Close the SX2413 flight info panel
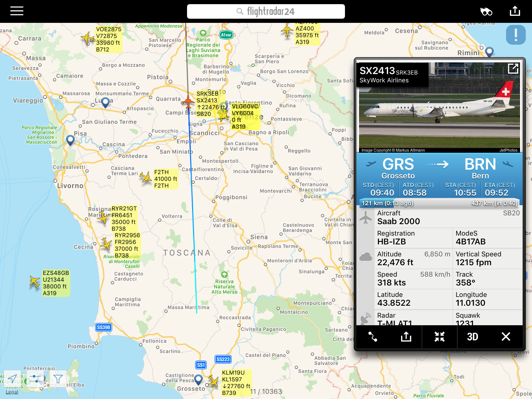Screen dimensions: 532x399 pyautogui.click(x=506, y=337)
